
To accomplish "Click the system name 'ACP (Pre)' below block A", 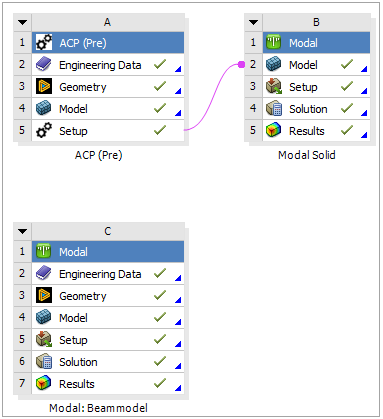I will 99,155.
